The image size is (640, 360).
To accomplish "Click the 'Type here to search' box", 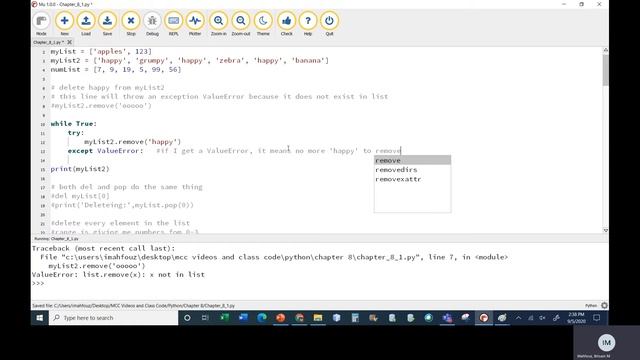I will [x=114, y=318].
